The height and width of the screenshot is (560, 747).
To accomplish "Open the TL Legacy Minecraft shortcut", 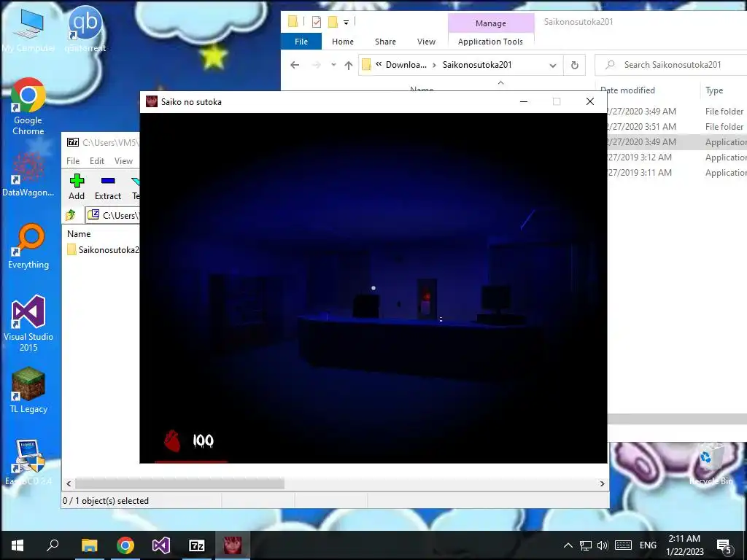I will pyautogui.click(x=28, y=391).
